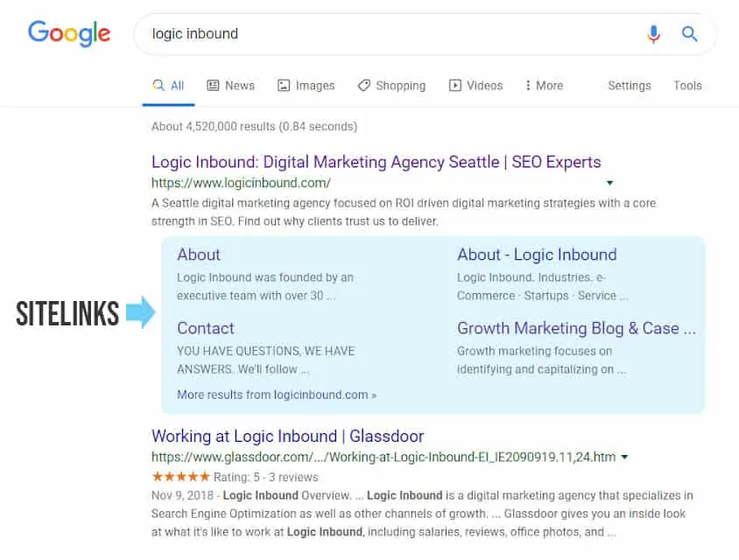Screen dimensions: 739x560
Task: Click 'More results from logicinbound.com' link
Action: coord(276,395)
